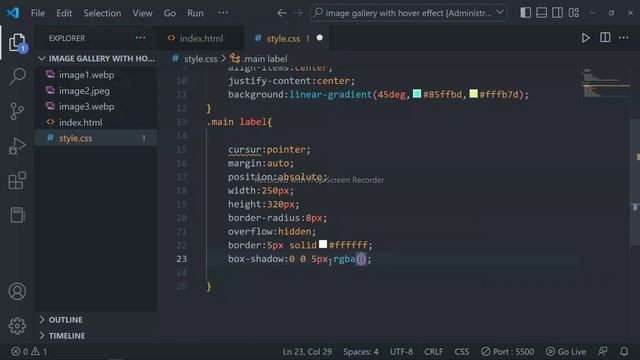Open the Manage gear icon
640x360 pixels.
point(17,326)
